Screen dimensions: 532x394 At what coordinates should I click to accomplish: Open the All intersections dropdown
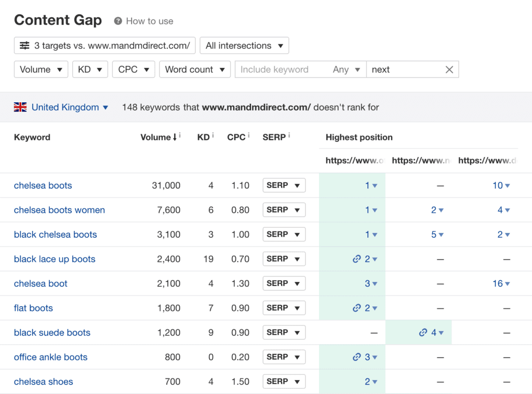(x=244, y=46)
